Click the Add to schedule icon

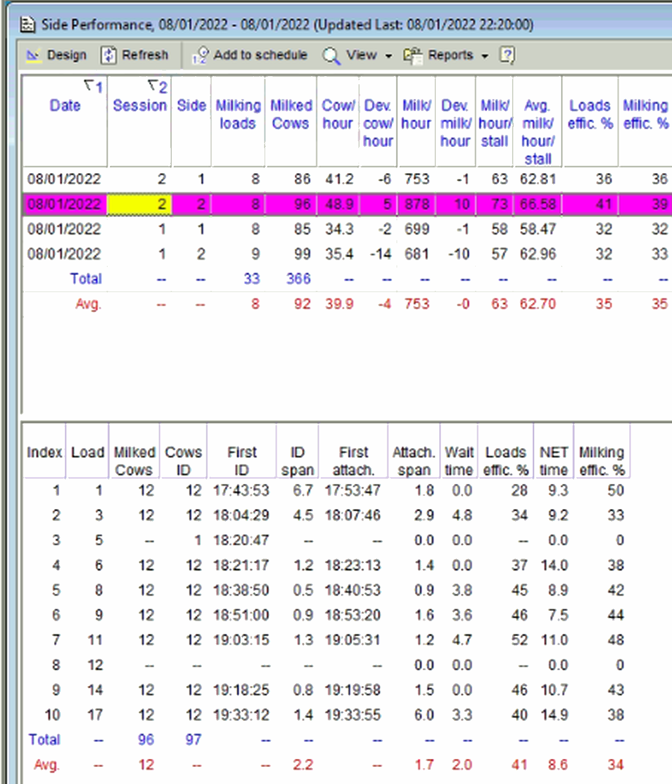pyautogui.click(x=200, y=55)
